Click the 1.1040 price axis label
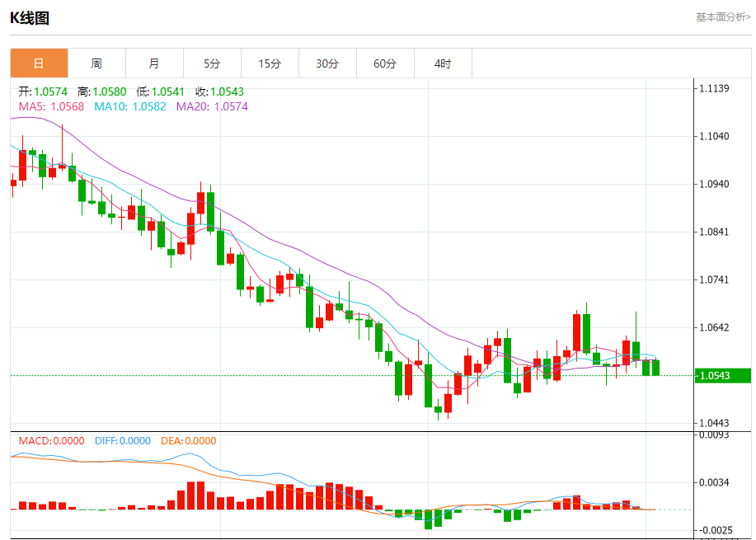The image size is (756, 540). tap(715, 136)
